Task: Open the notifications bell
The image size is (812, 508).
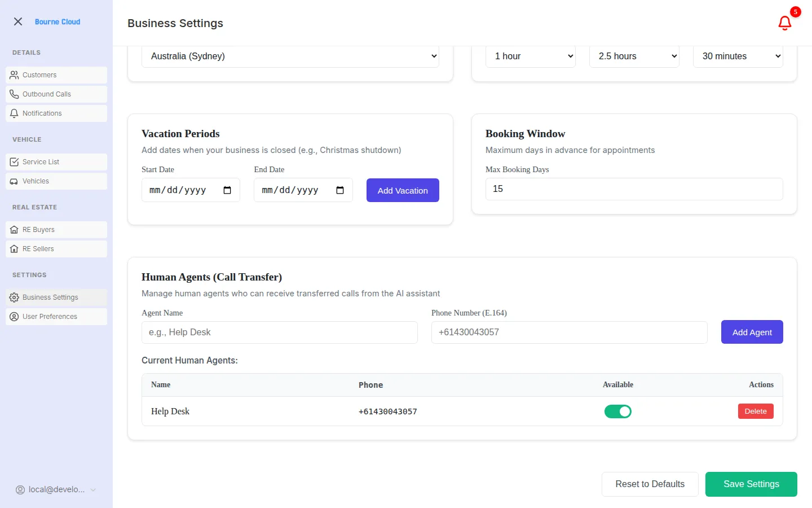Action: coord(784,23)
